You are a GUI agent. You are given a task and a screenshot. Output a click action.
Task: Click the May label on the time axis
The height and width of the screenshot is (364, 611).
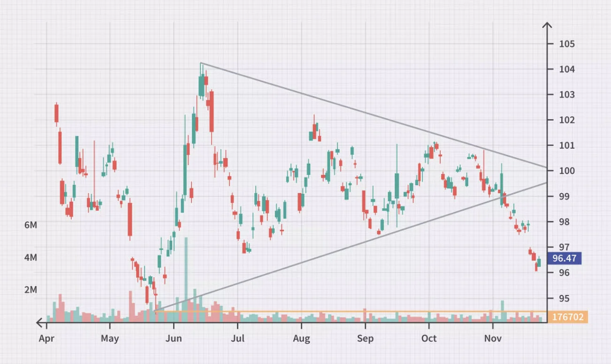pos(110,338)
